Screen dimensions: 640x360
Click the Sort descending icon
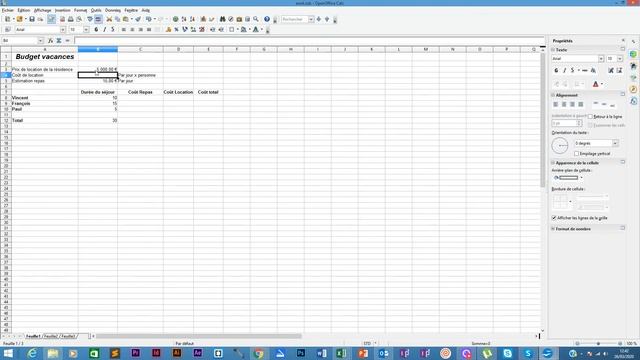(x=192, y=19)
